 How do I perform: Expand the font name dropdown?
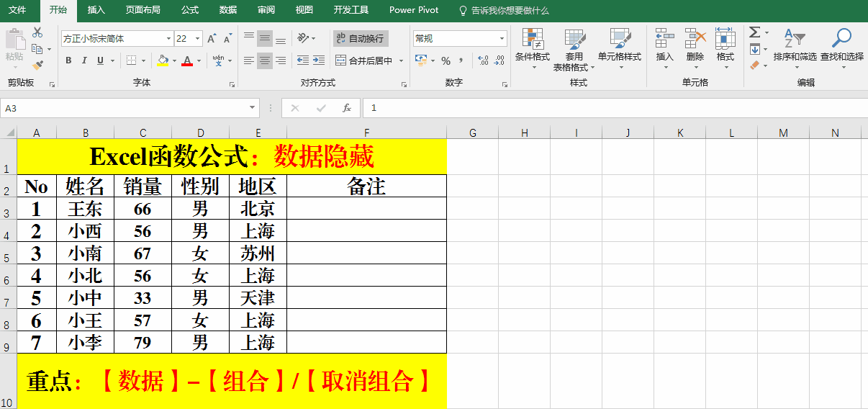click(169, 39)
